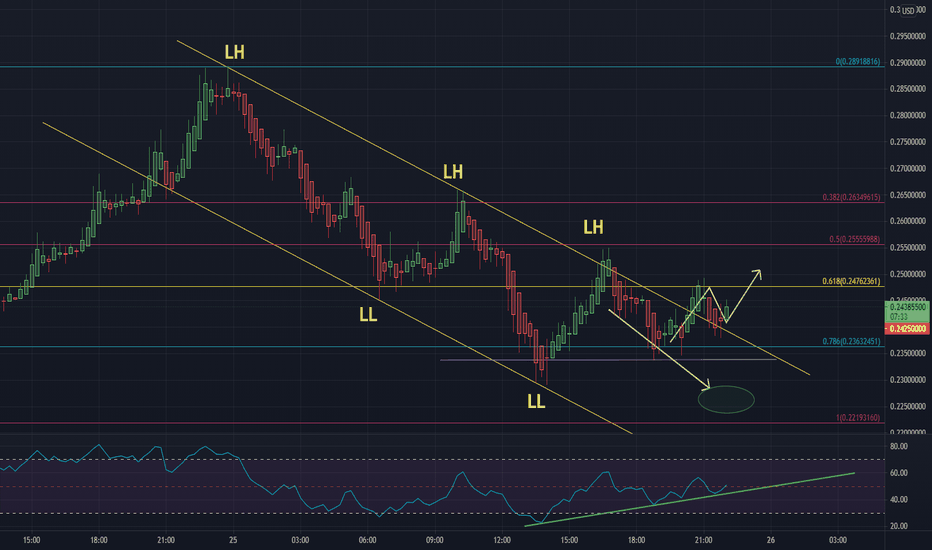Click the RSI 20.00 scale value
Image resolution: width=932 pixels, height=550 pixels.
pos(899,526)
